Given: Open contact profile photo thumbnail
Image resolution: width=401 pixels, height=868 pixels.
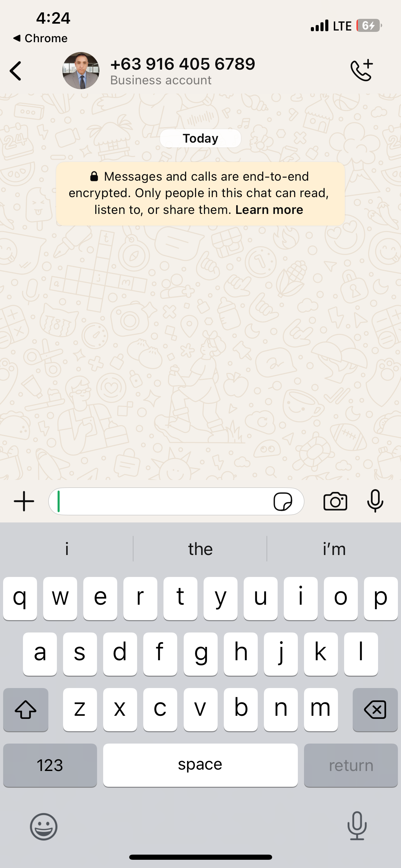Looking at the screenshot, I should point(81,71).
